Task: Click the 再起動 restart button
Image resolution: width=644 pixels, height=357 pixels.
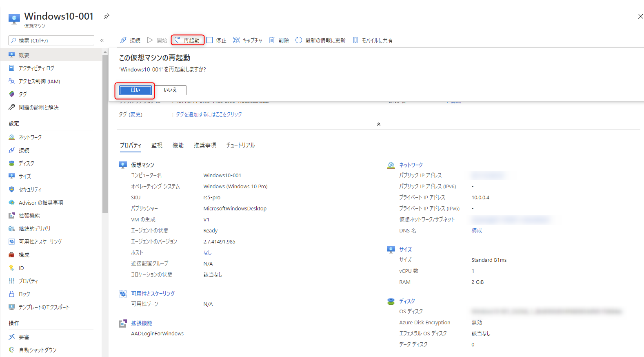Action: point(187,40)
